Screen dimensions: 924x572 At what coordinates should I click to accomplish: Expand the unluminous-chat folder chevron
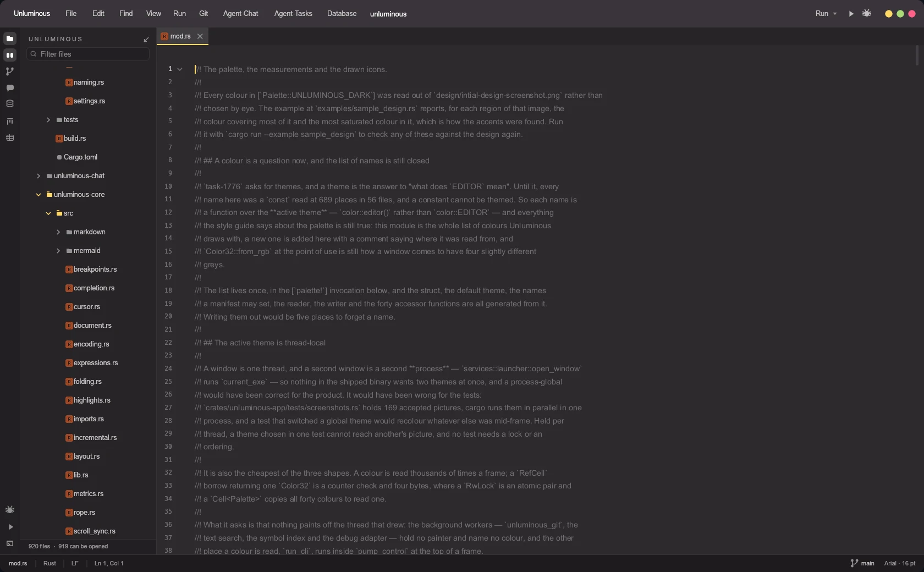pos(38,176)
